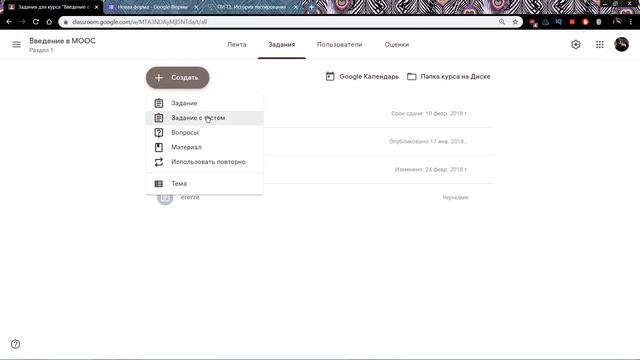Go forward in the browser

click(22, 22)
